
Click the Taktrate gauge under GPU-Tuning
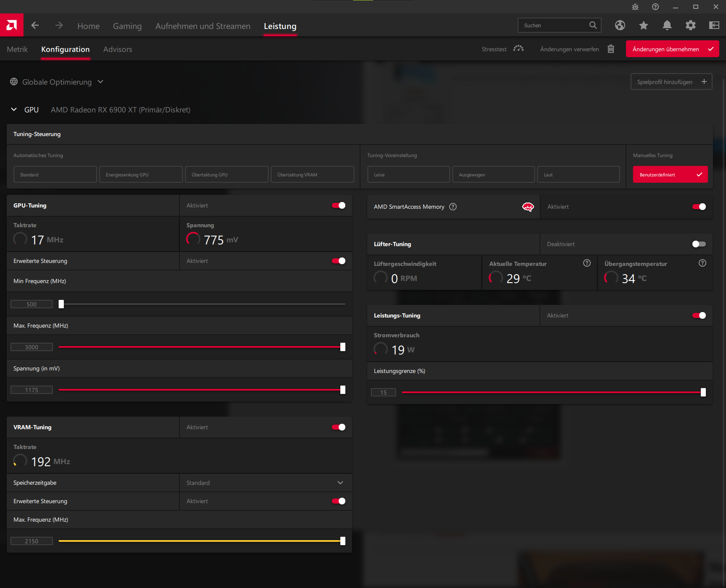(20, 239)
